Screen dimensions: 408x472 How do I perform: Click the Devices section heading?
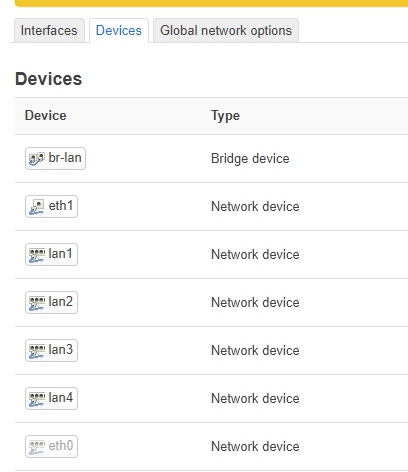[49, 79]
